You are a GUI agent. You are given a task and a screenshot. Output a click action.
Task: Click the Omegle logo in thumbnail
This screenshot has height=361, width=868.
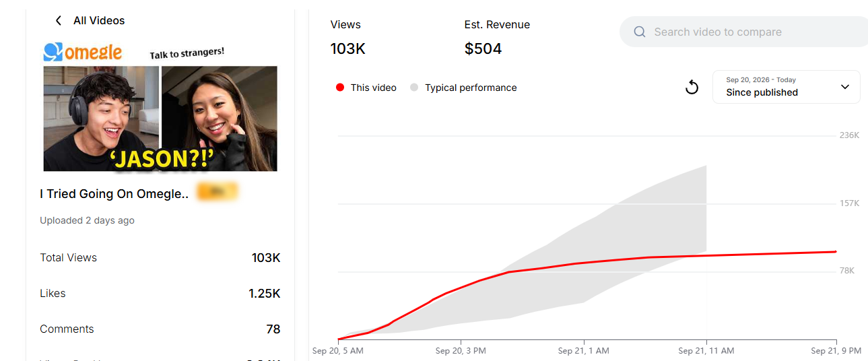pyautogui.click(x=83, y=52)
